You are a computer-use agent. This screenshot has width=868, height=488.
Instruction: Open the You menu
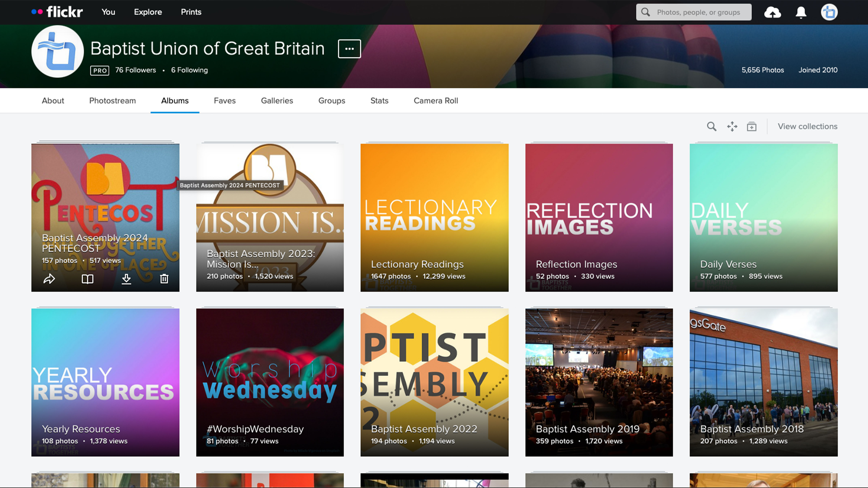[x=109, y=12]
